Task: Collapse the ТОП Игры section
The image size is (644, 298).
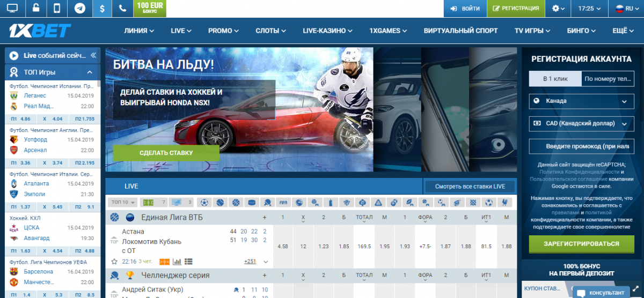Action: tap(90, 72)
